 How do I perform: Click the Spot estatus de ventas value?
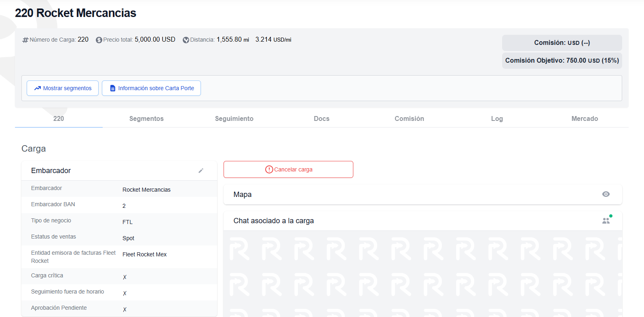[128, 238]
